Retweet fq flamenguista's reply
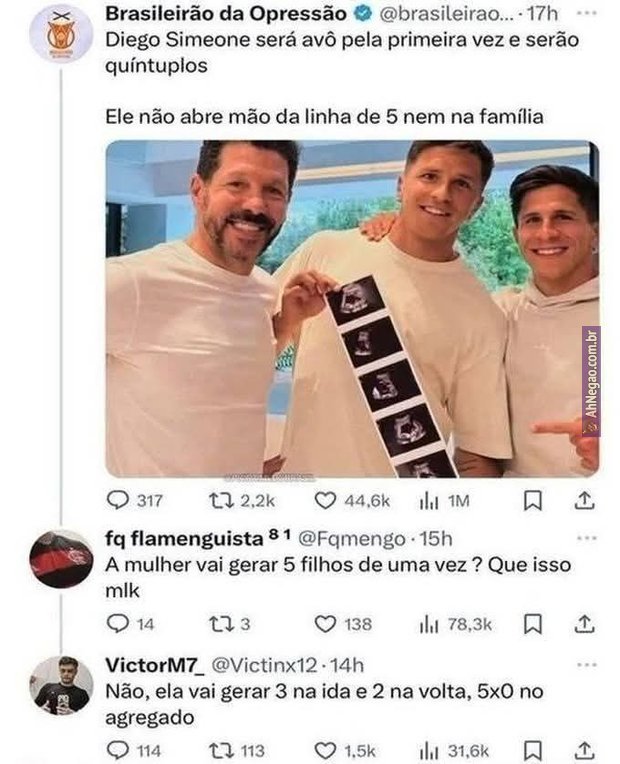 pyautogui.click(x=221, y=624)
